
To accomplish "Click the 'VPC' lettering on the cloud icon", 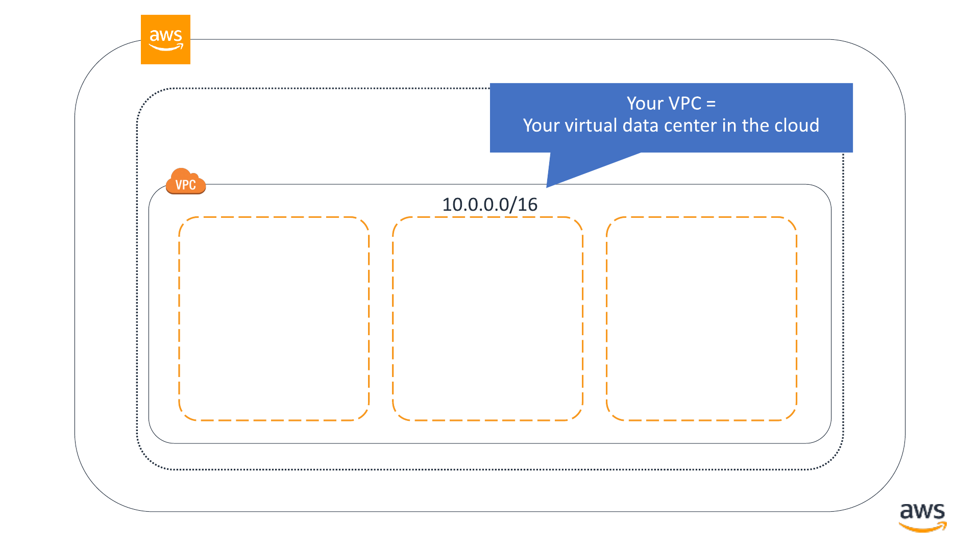I will tap(185, 185).
